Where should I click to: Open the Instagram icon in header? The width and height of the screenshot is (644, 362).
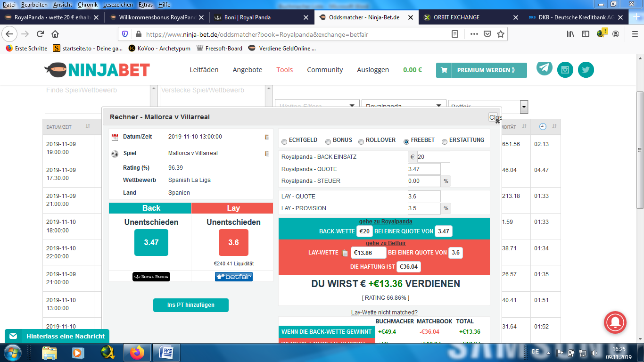[565, 70]
